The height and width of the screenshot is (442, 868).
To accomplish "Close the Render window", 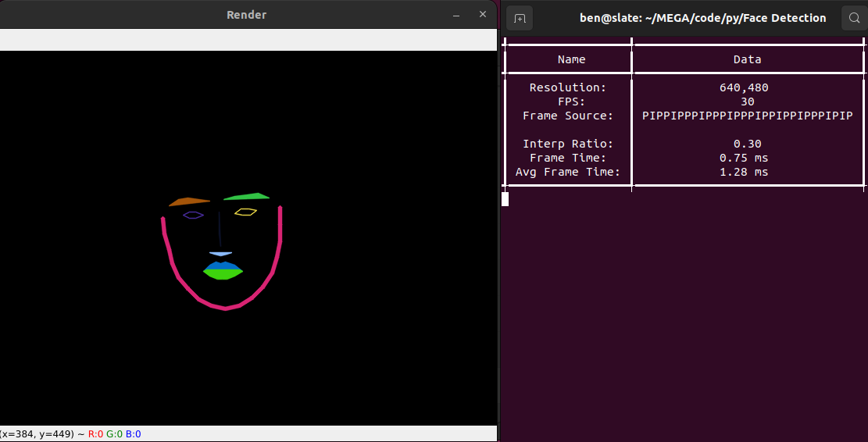I will (483, 15).
